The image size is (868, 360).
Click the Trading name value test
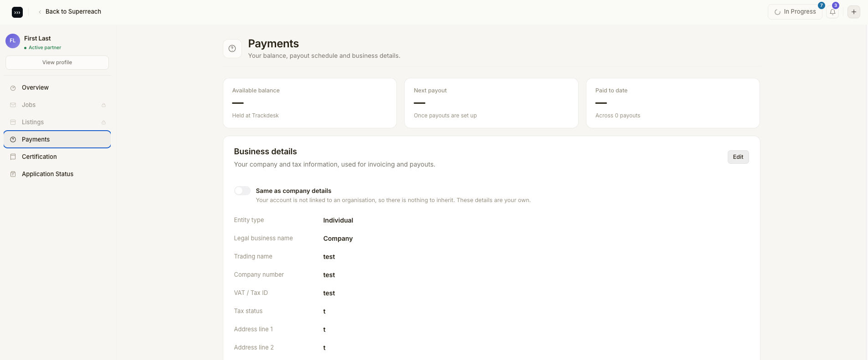pyautogui.click(x=329, y=257)
